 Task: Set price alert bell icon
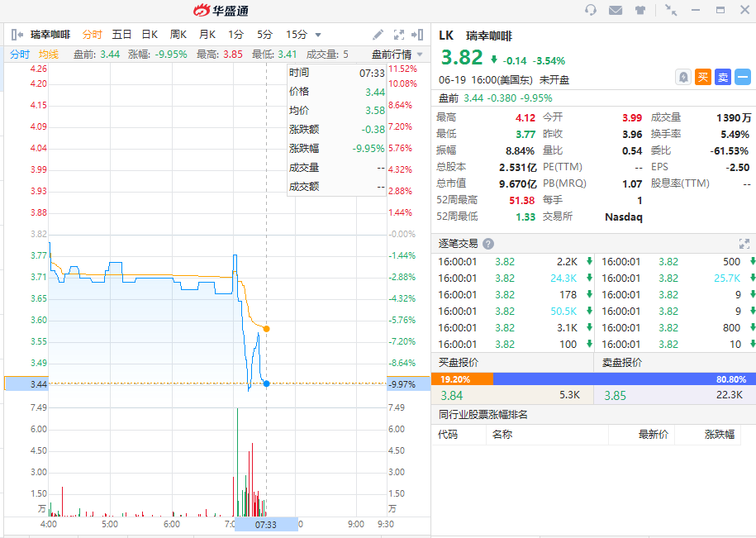tap(683, 77)
